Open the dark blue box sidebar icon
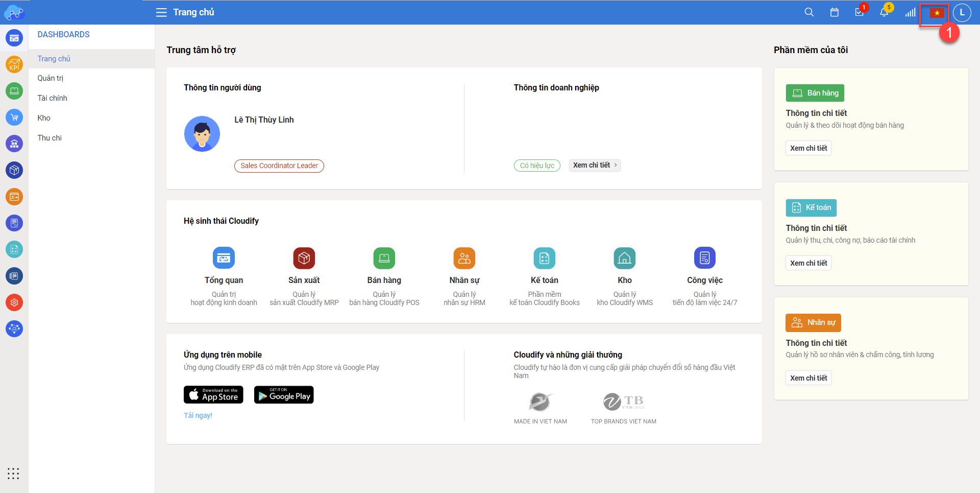This screenshot has width=980, height=493. pyautogui.click(x=14, y=170)
